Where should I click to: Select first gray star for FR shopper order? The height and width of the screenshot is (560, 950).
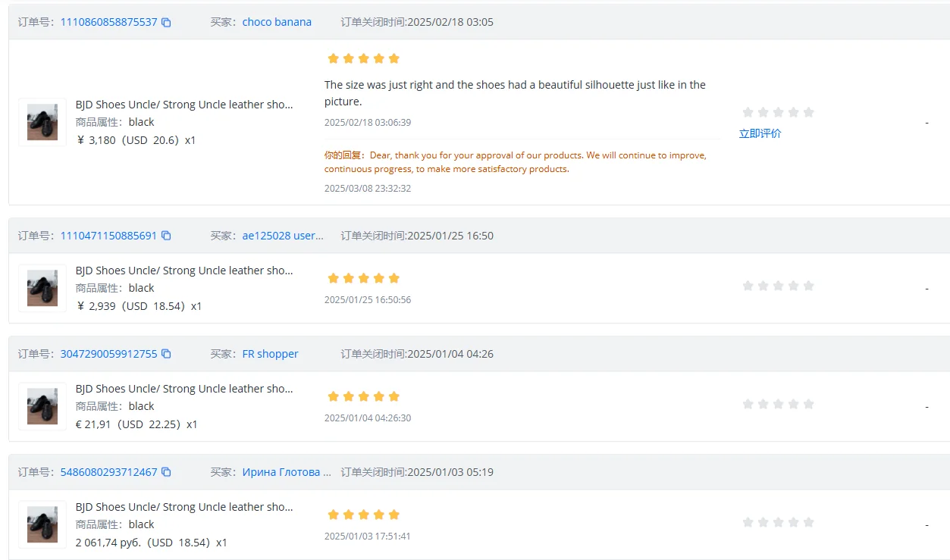(x=748, y=404)
